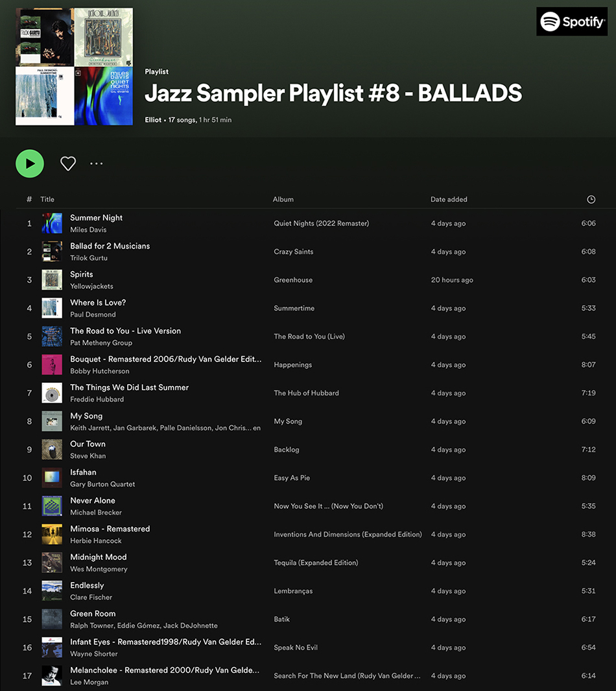Screen dimensions: 616x691
Task: Click The Things We Did Last Summer thumbnail
Action: pyautogui.click(x=52, y=393)
